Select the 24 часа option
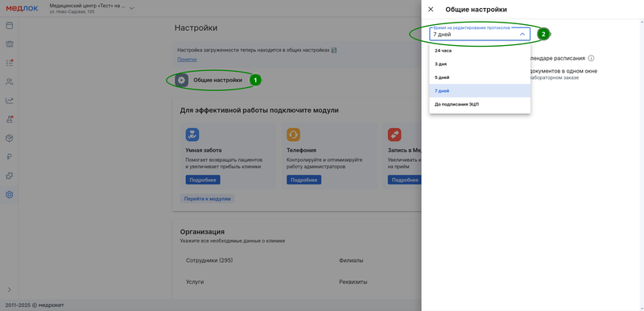This screenshot has width=644, height=311. (480, 51)
